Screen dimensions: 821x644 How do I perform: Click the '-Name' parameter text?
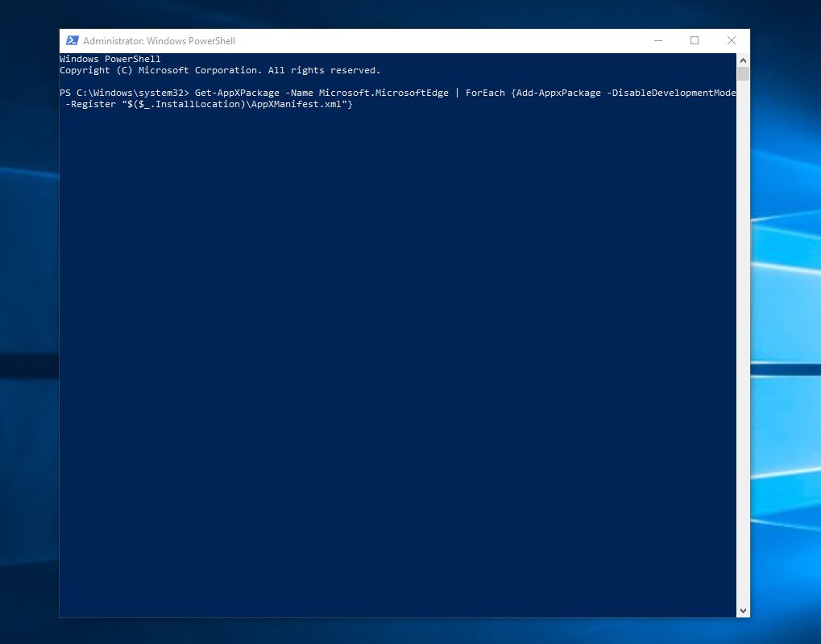pos(299,93)
